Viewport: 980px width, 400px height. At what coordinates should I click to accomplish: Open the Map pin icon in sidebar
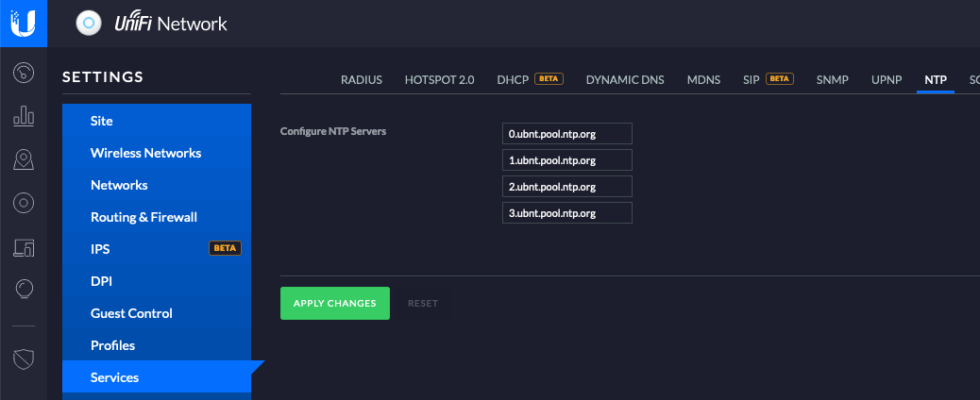(x=24, y=158)
